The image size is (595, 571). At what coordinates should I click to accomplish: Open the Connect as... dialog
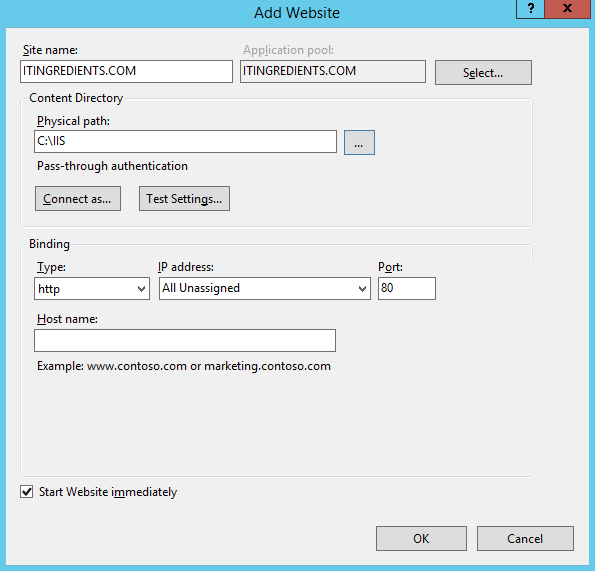point(78,198)
